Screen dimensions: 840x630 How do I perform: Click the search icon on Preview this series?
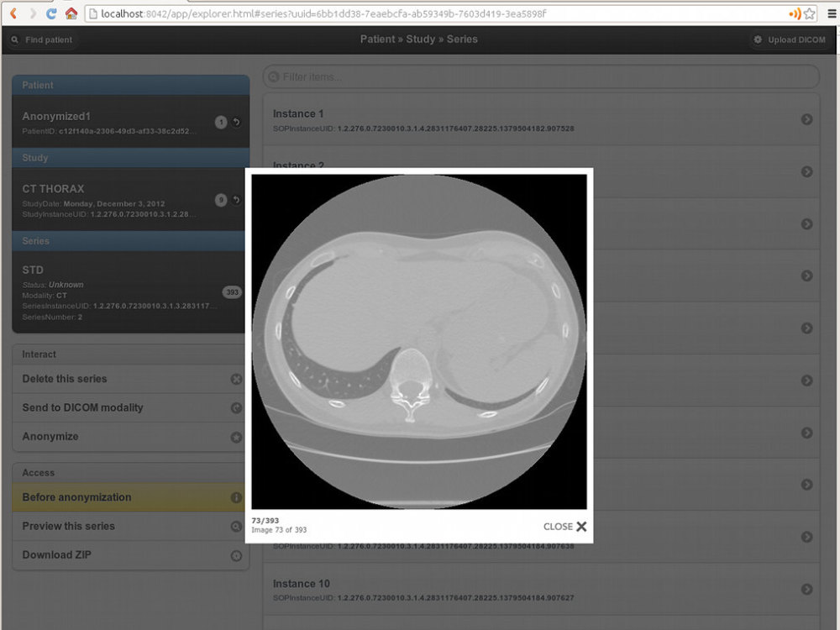236,527
